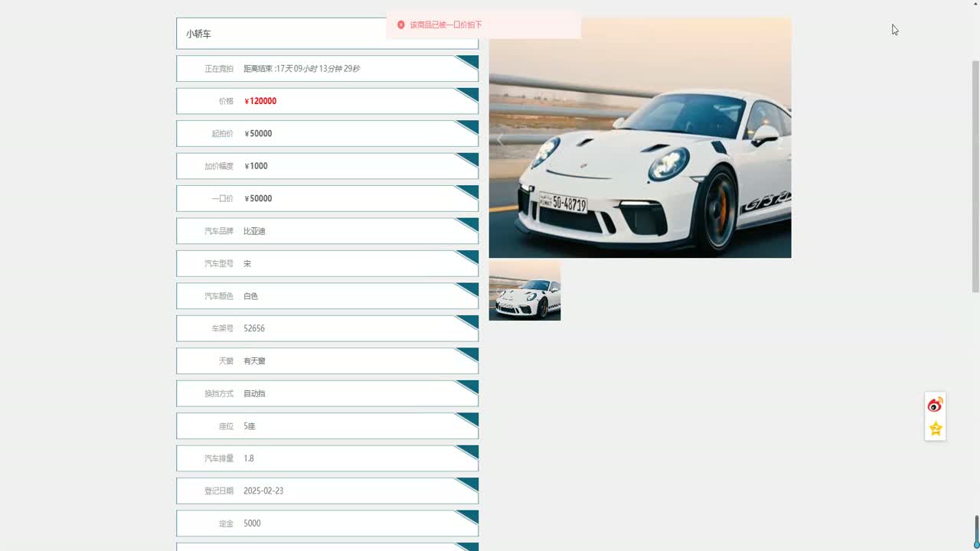The width and height of the screenshot is (980, 551).
Task: Click the 小轿车 title
Action: 198,34
